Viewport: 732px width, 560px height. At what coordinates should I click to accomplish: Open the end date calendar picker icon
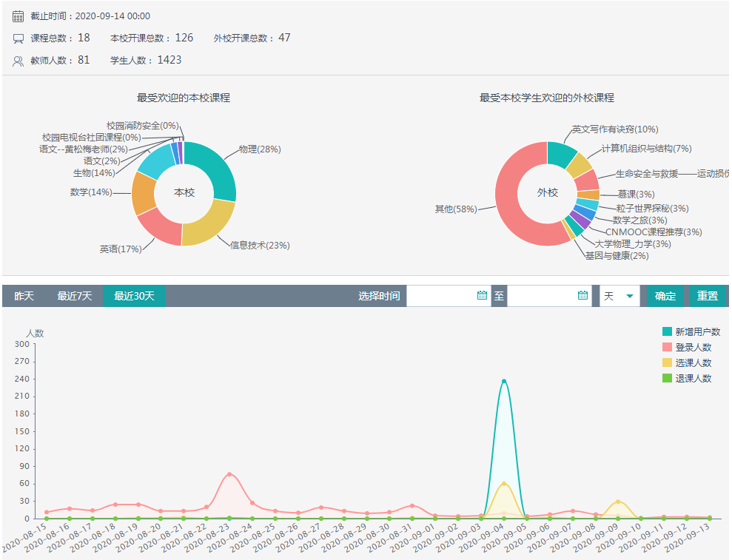point(582,296)
